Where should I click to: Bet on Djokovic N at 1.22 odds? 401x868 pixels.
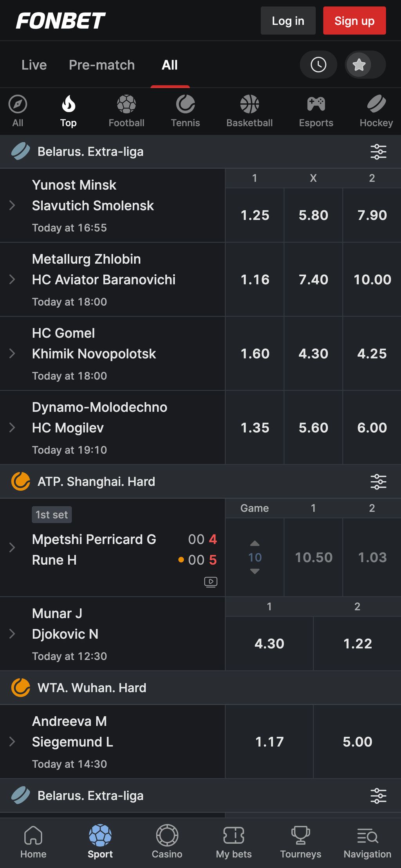tap(357, 643)
